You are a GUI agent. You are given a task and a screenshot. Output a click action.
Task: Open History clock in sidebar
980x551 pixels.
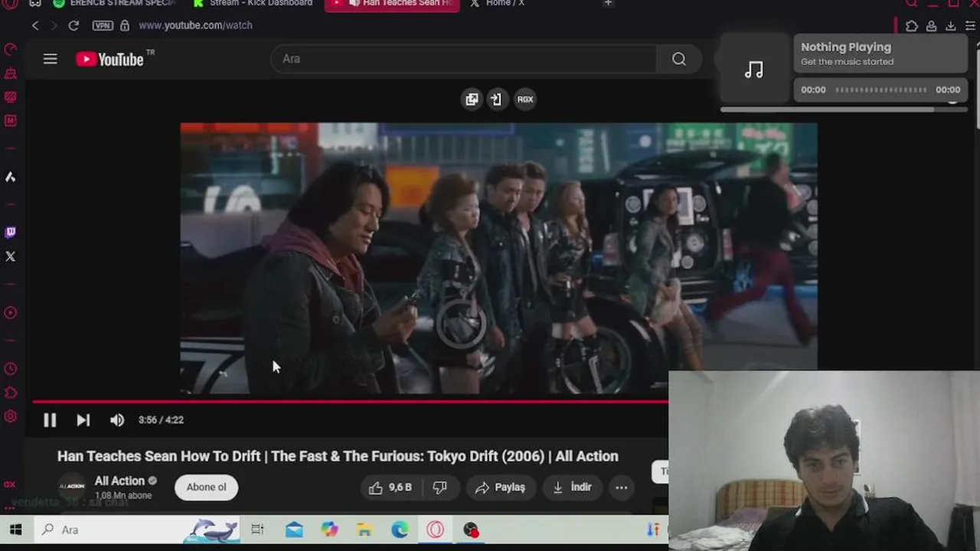[11, 369]
